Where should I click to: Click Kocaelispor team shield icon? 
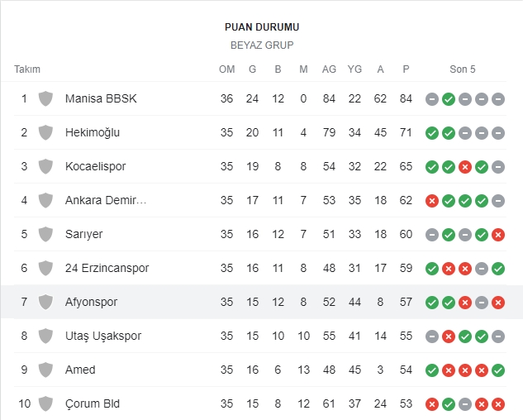point(45,166)
